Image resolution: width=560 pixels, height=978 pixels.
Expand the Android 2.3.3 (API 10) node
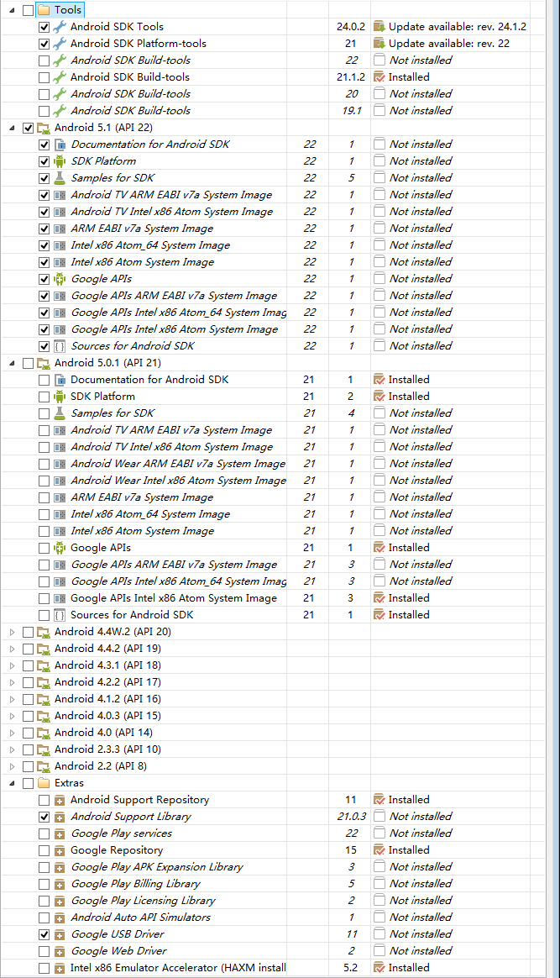point(12,749)
